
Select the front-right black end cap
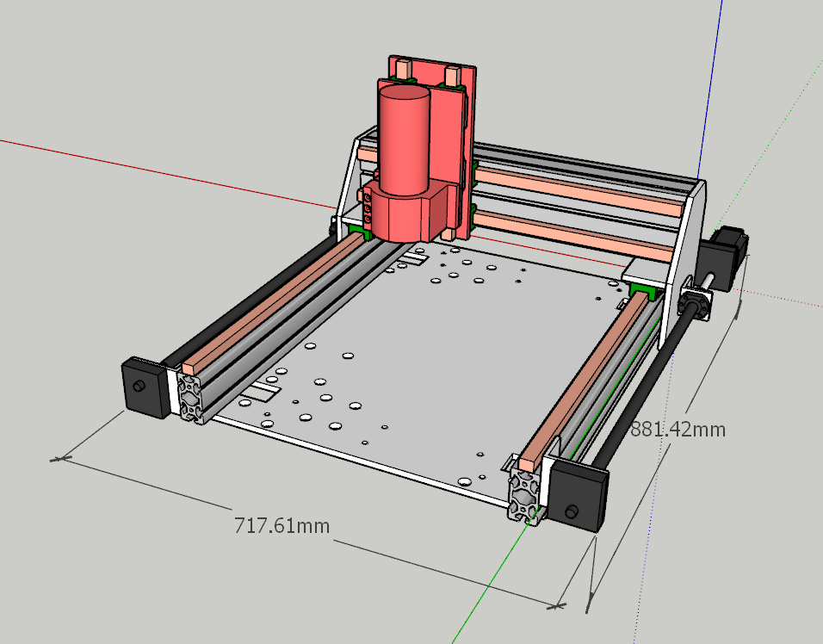point(580,493)
